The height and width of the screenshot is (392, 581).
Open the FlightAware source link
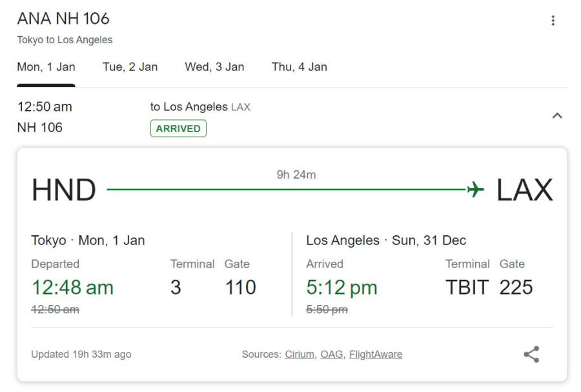[x=376, y=354]
